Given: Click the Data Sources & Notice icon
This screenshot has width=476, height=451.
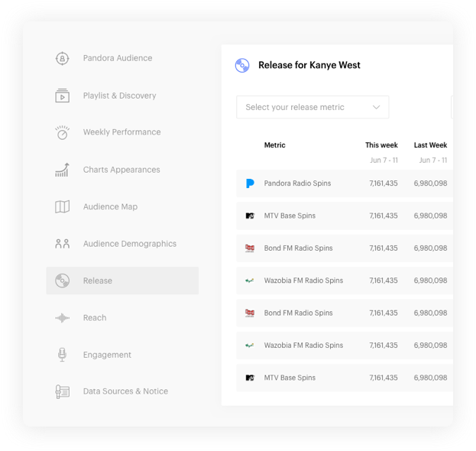Looking at the screenshot, I should pos(62,391).
